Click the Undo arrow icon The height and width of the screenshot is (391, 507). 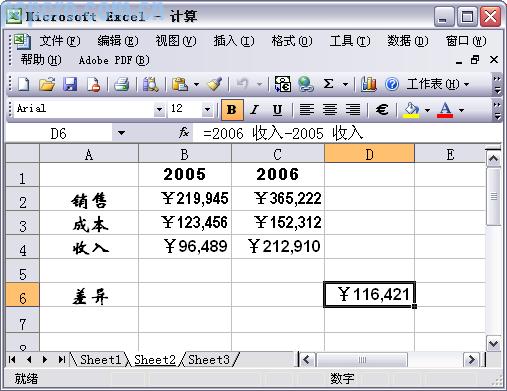(x=242, y=84)
